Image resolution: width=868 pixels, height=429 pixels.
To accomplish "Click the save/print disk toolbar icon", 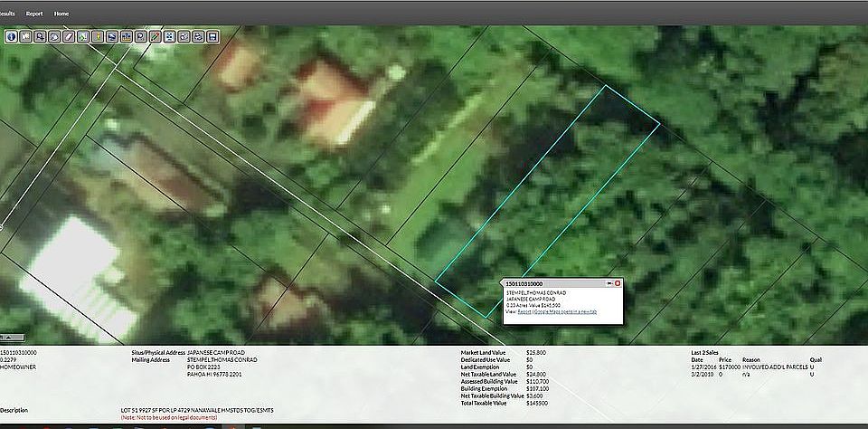I will [212, 37].
